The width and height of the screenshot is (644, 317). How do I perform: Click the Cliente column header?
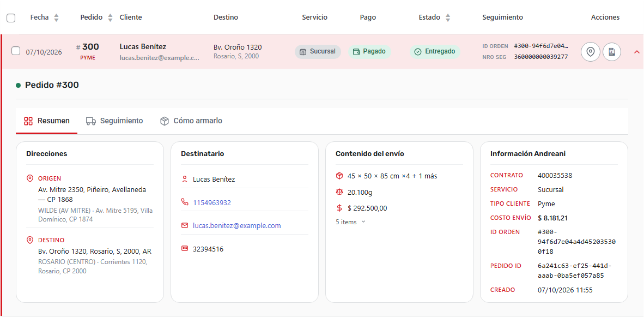tap(131, 17)
